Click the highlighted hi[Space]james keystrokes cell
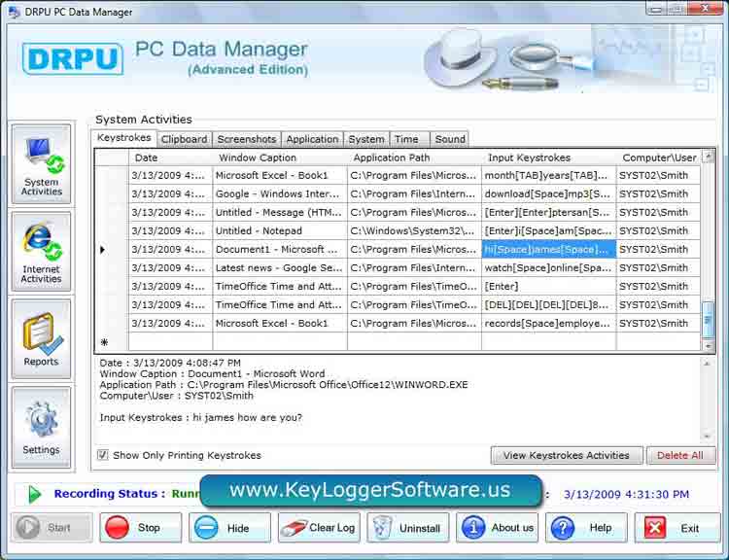 [548, 249]
